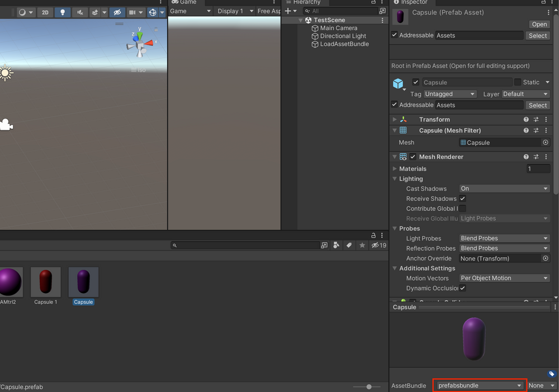Viewport: 559px width, 392px height.
Task: Toggle scene lighting with the bulb icon
Action: click(63, 12)
